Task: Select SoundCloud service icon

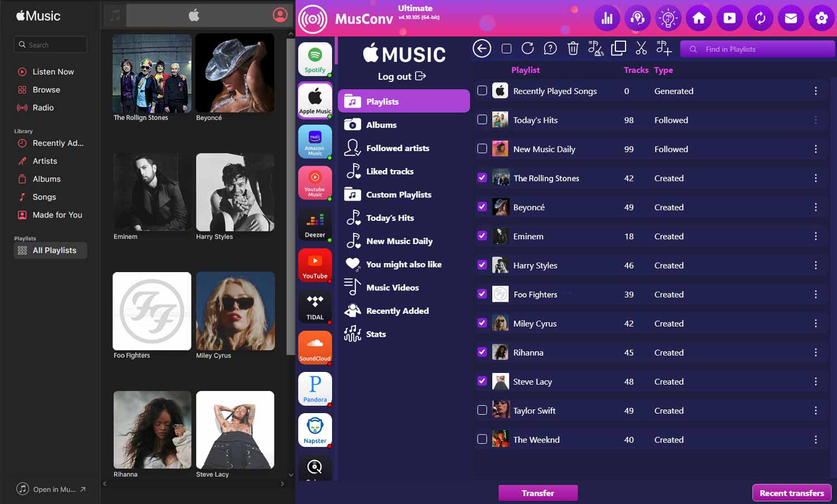Action: click(x=315, y=348)
